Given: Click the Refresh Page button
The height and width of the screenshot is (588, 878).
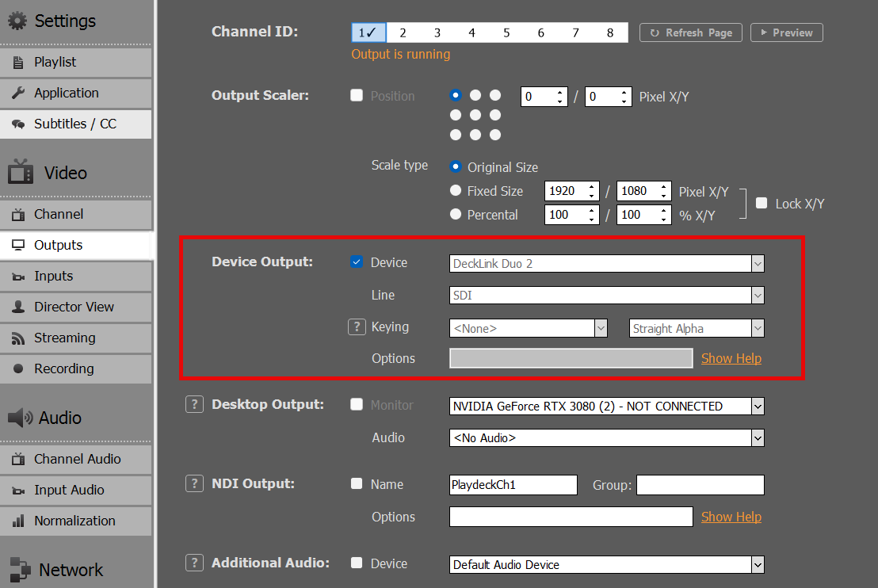Looking at the screenshot, I should [690, 32].
